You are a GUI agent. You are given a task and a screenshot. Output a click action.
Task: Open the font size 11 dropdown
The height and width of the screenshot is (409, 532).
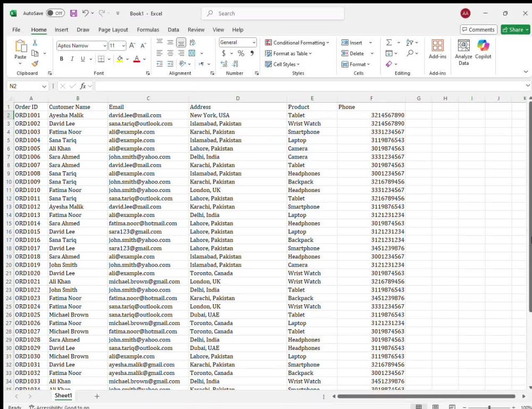click(123, 45)
